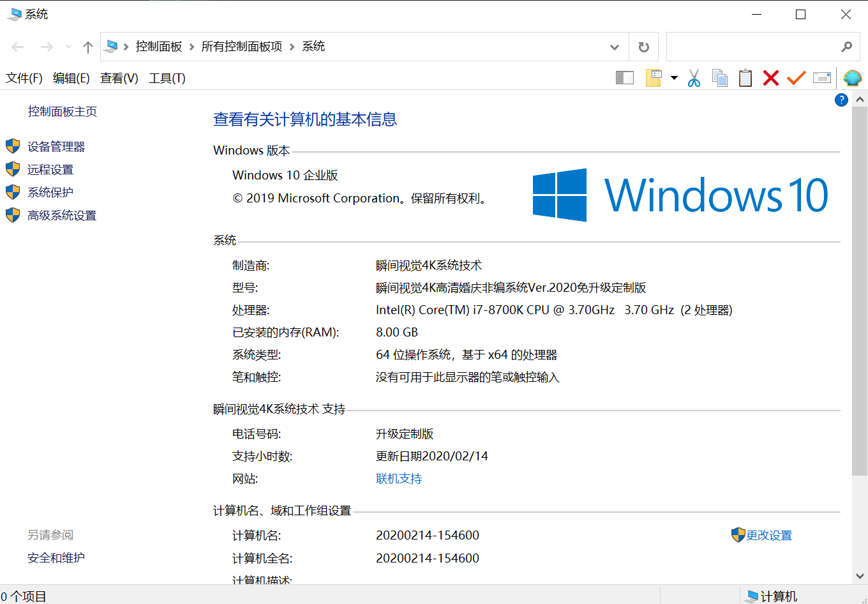
Task: Click 计算机 icon in status bar
Action: [751, 596]
